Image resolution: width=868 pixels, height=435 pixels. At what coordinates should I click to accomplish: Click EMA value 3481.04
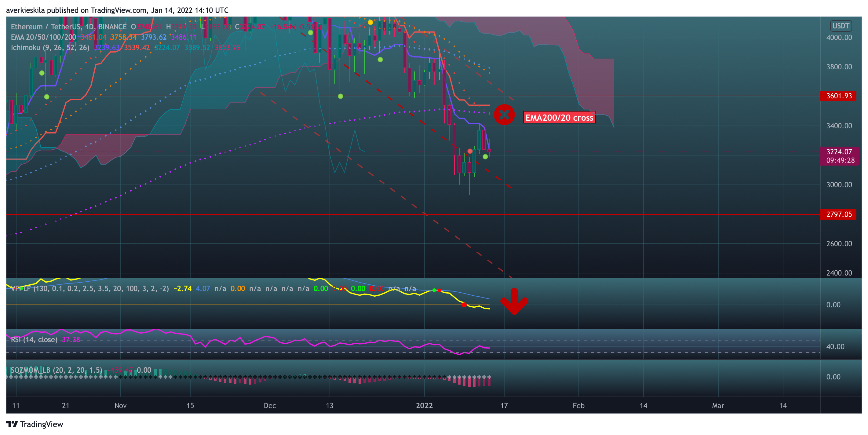(93, 37)
